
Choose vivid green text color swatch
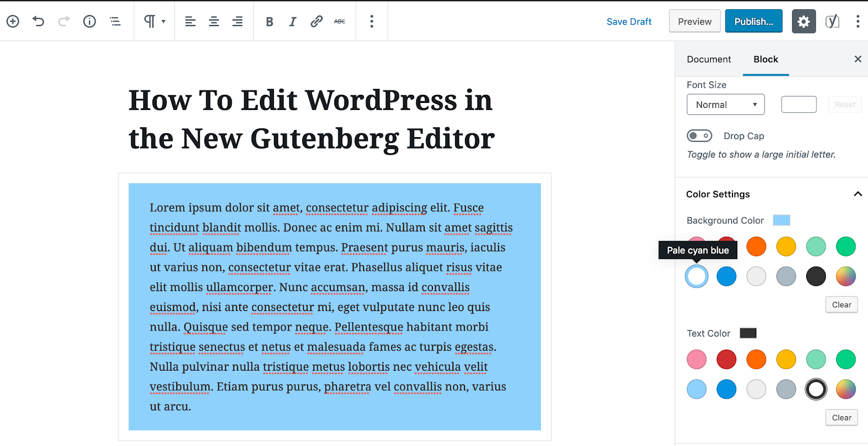[846, 359]
